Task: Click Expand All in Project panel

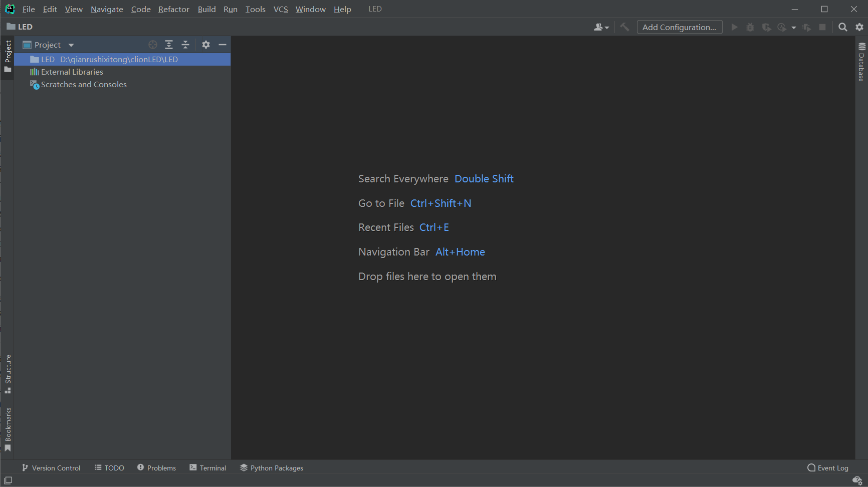Action: tap(169, 45)
